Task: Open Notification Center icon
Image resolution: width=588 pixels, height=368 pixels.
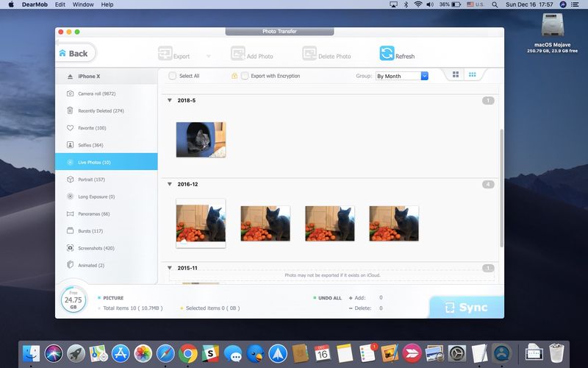Action: tap(575, 4)
